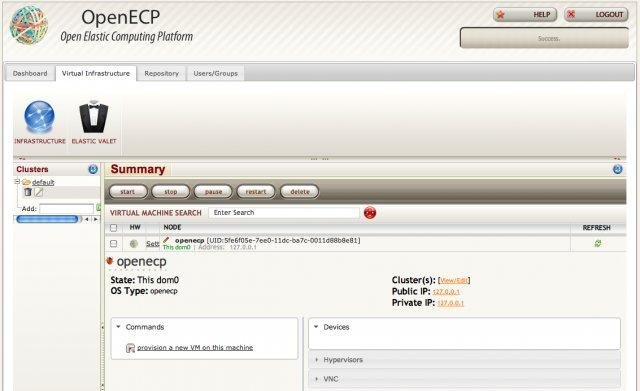Image resolution: width=640 pixels, height=391 pixels.
Task: Delete default cluster with trash icon
Action: pyautogui.click(x=28, y=192)
